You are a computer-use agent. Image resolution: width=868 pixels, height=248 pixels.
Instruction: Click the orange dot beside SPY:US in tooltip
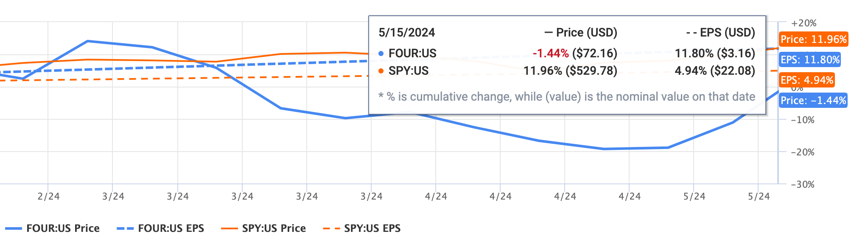click(381, 71)
